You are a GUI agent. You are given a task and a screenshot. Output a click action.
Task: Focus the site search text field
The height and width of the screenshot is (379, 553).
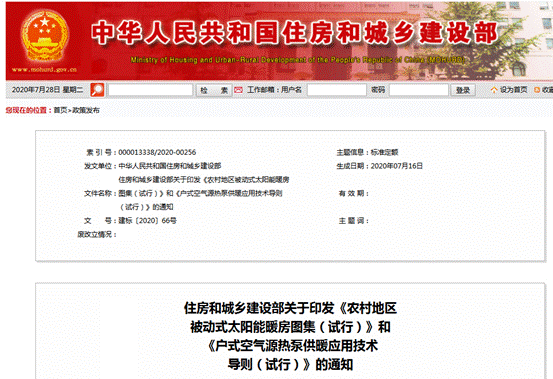151,90
